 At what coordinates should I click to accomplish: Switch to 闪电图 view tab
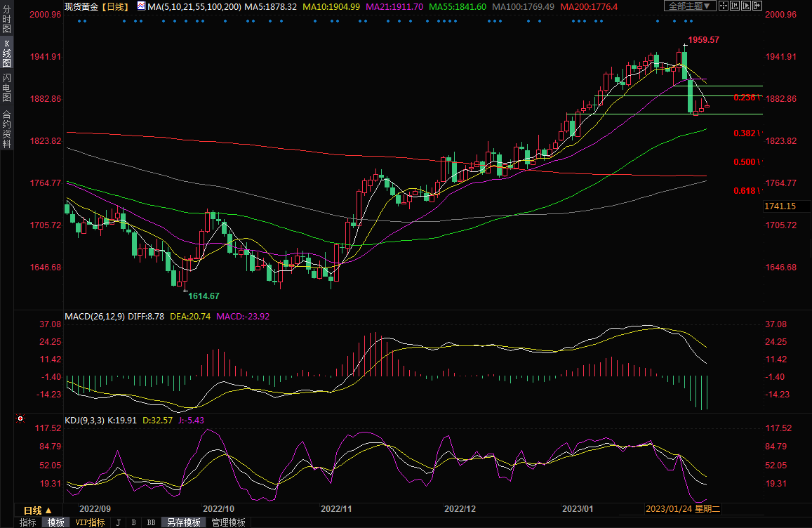pos(6,86)
